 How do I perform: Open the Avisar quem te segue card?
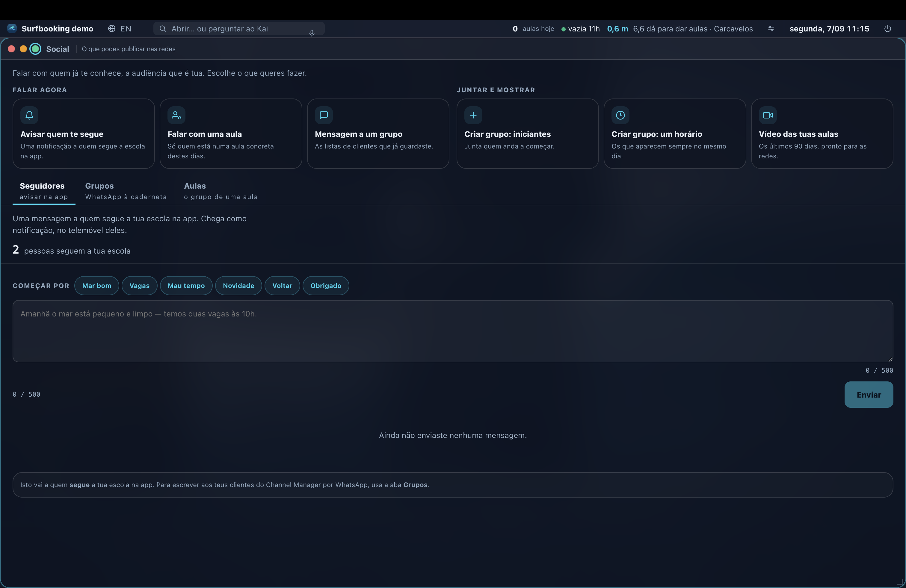coord(83,134)
